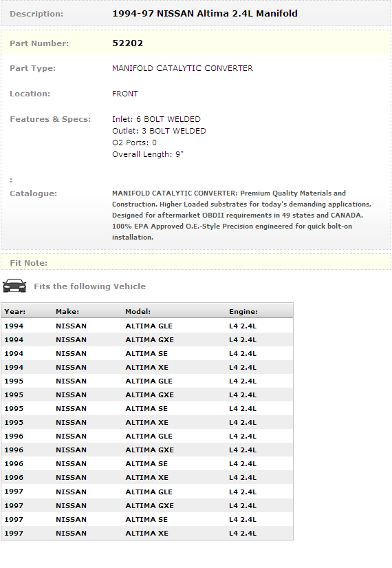Click the 'Location:' label

pos(30,94)
